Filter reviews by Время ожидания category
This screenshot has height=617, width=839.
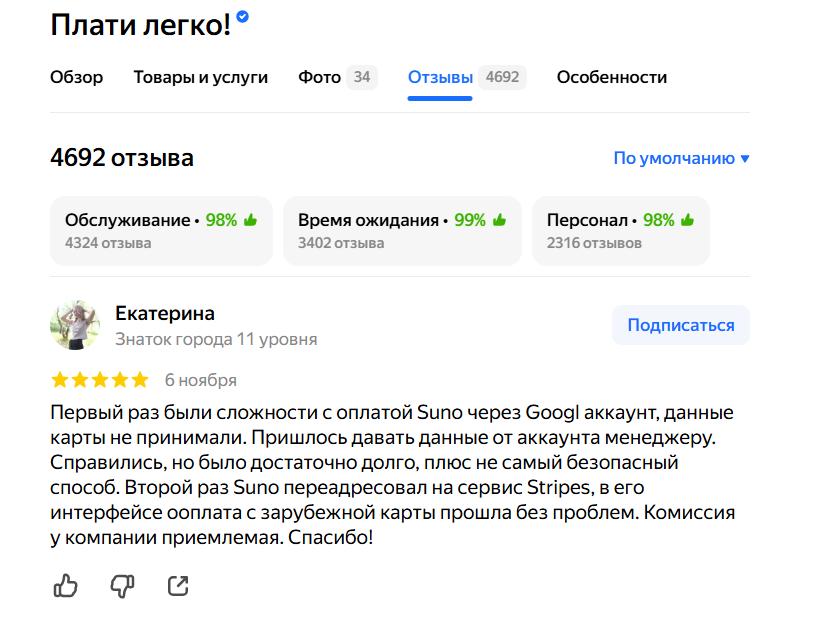click(x=402, y=230)
